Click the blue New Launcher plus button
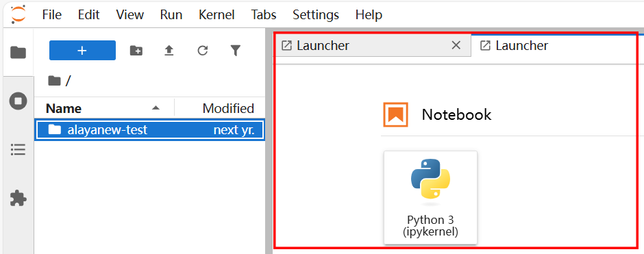644x254 pixels. tap(82, 51)
